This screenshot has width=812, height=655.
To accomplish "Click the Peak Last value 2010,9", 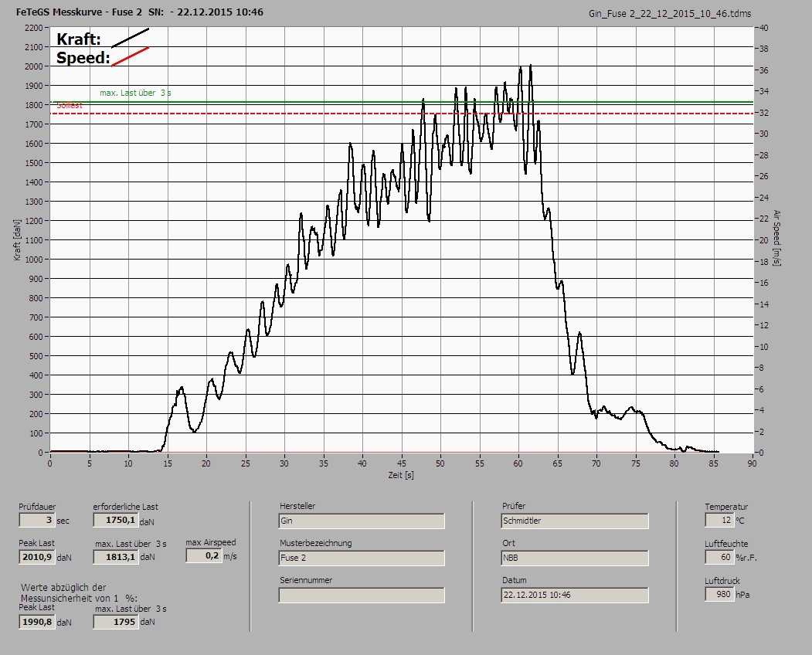I will (x=37, y=557).
